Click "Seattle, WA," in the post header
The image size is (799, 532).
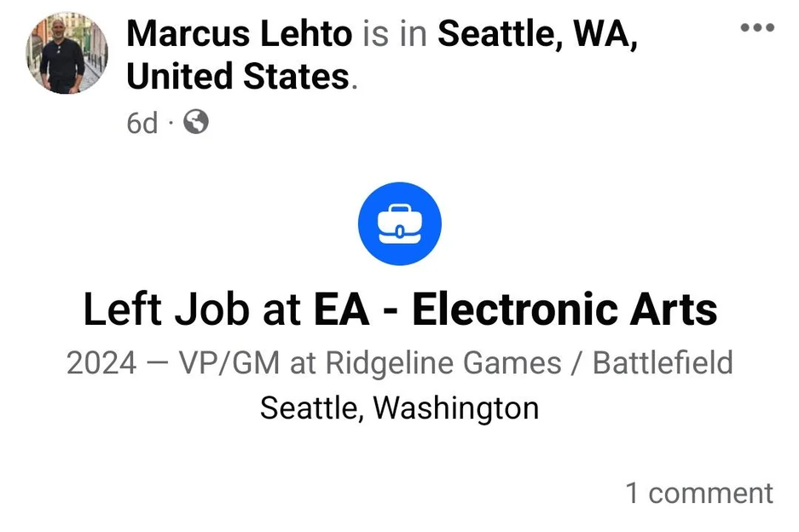point(537,34)
